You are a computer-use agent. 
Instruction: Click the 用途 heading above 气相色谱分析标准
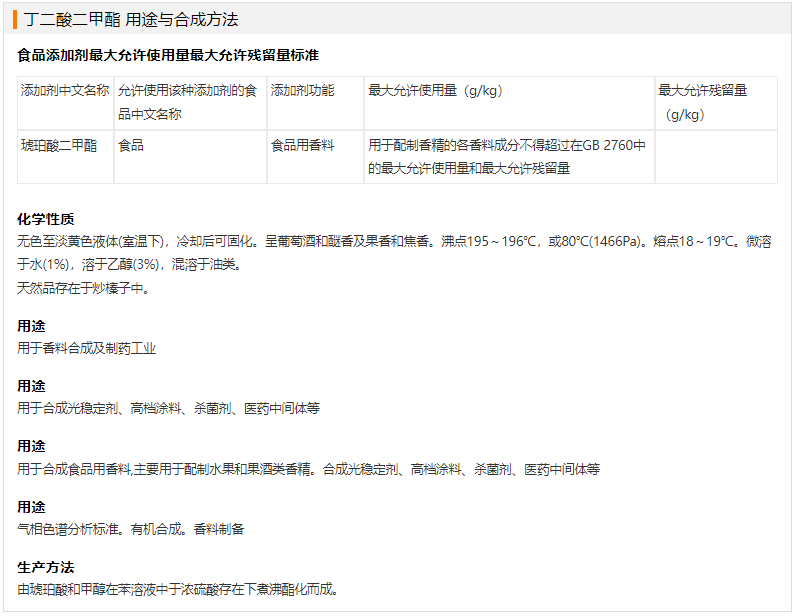(31, 506)
